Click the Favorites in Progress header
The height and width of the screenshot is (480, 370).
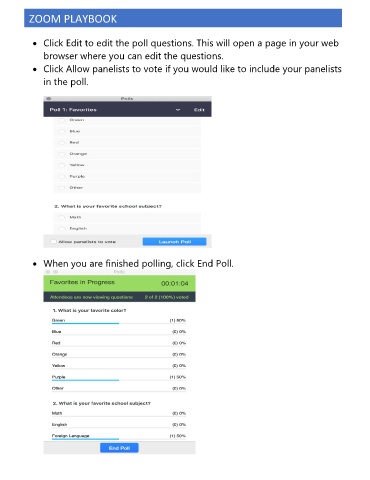tap(82, 282)
